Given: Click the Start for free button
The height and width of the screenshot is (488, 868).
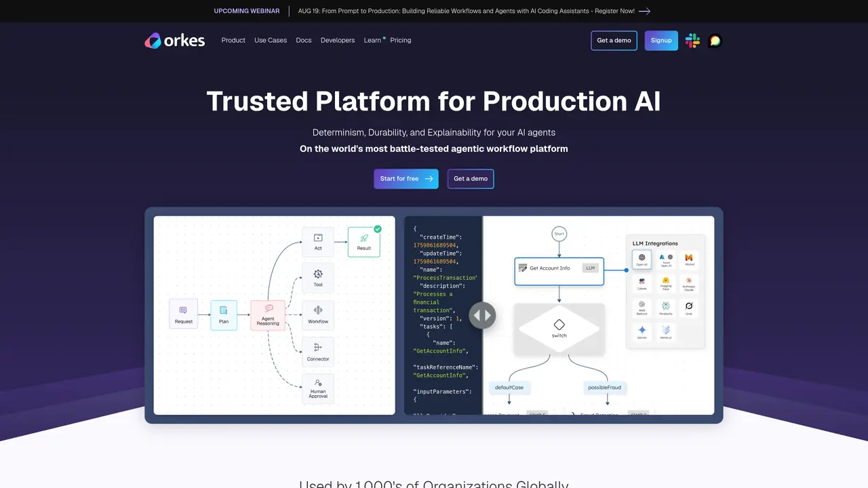Looking at the screenshot, I should [406, 179].
